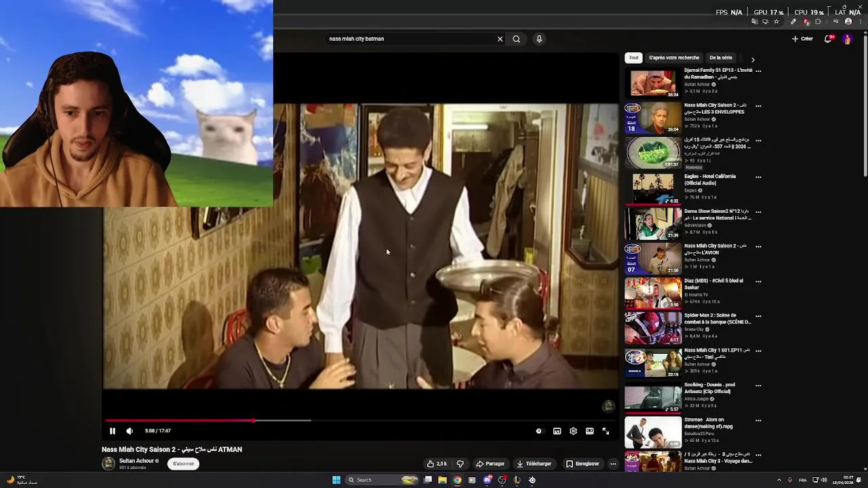Open Djemai Family S1 EP13 thumbnail
The height and width of the screenshot is (488, 868).
[653, 83]
